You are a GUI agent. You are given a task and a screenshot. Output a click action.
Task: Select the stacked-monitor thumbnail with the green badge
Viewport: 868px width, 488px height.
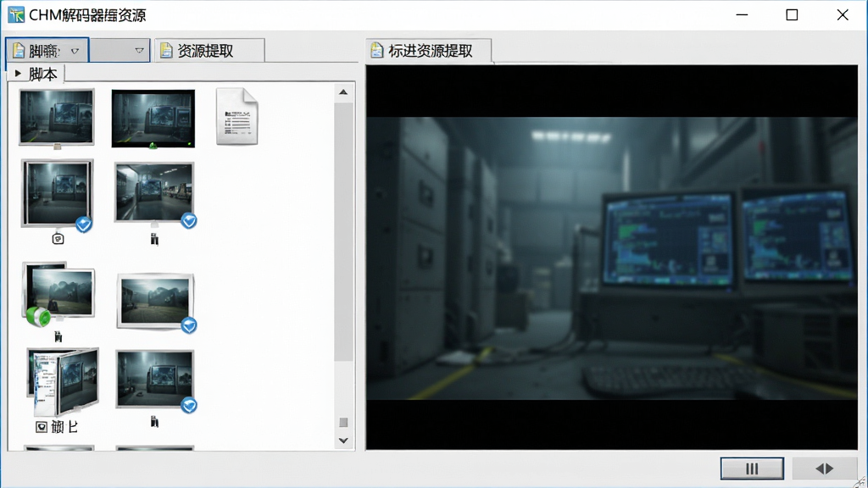(x=59, y=293)
